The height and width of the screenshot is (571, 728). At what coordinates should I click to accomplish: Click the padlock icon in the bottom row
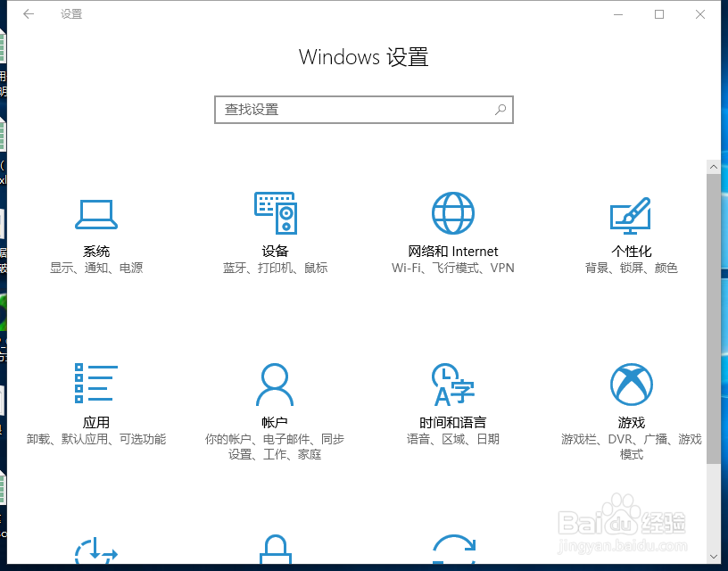click(276, 550)
